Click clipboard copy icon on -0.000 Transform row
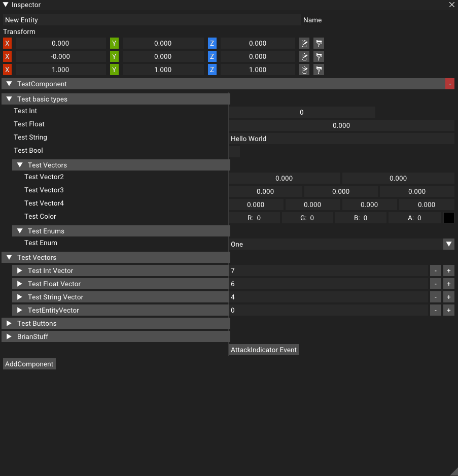This screenshot has height=476, width=458. point(304,56)
